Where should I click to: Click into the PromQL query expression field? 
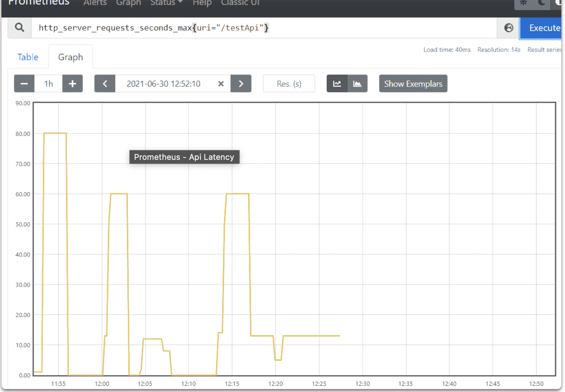coord(258,28)
